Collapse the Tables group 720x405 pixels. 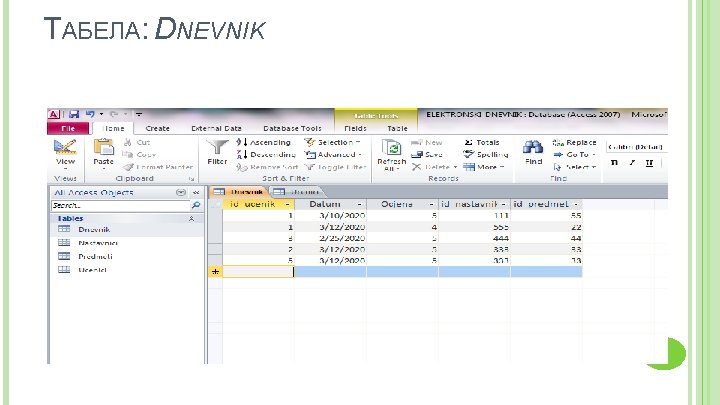[x=191, y=219]
